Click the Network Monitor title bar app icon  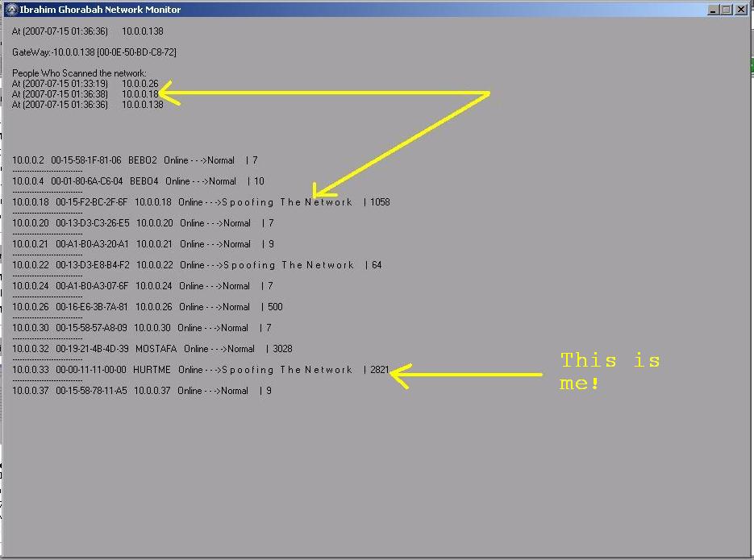click(10, 10)
